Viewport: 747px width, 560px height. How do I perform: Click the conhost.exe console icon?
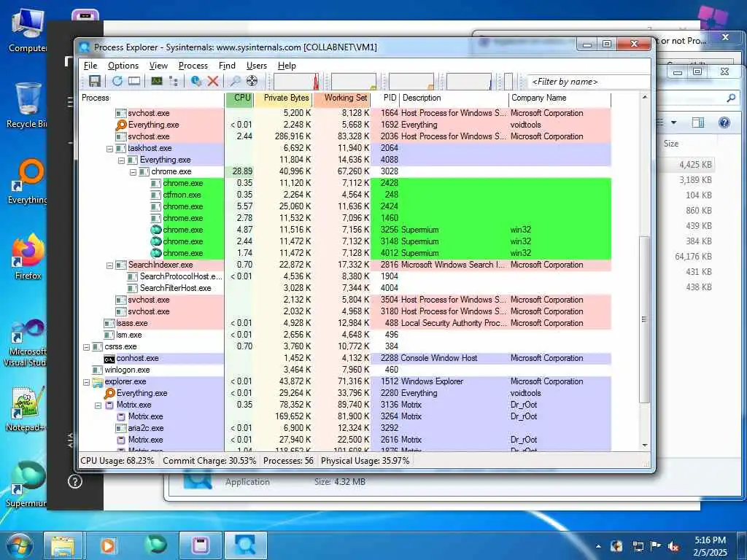(x=109, y=359)
